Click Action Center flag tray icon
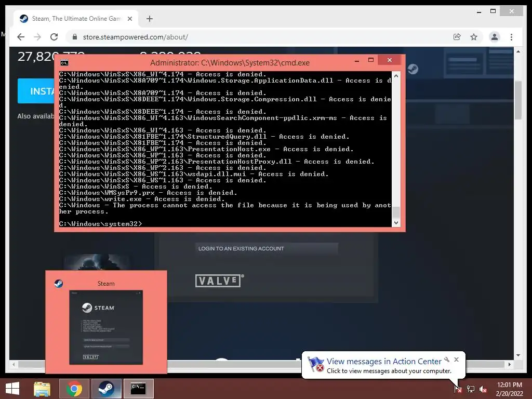This screenshot has width=532, height=399. click(458, 389)
